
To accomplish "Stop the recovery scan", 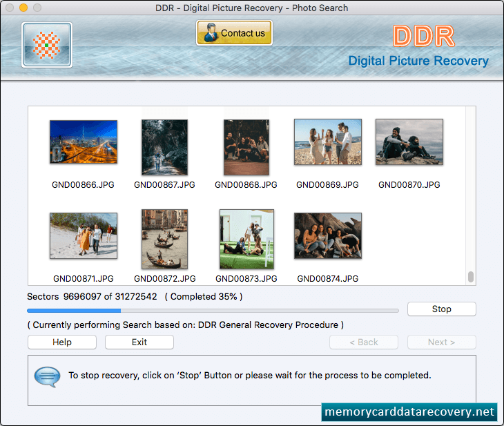I will point(442,309).
